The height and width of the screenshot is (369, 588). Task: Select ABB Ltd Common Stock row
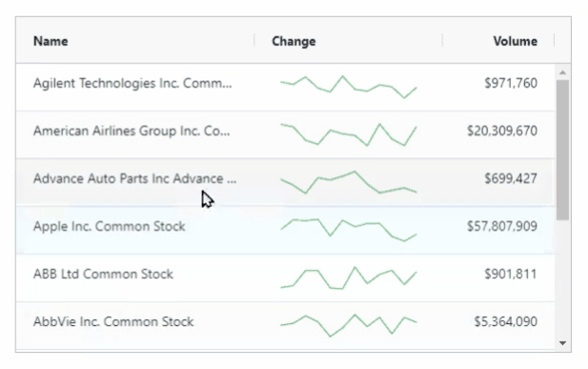coord(285,277)
